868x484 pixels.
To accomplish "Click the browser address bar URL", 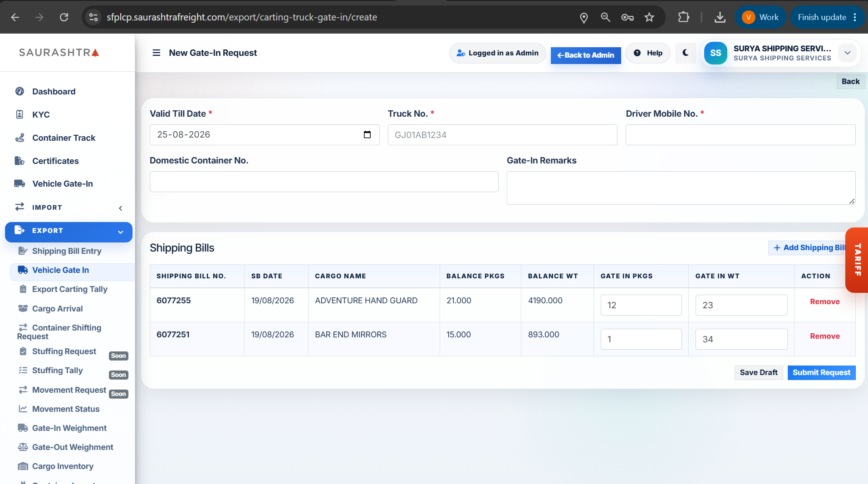I will 242,17.
